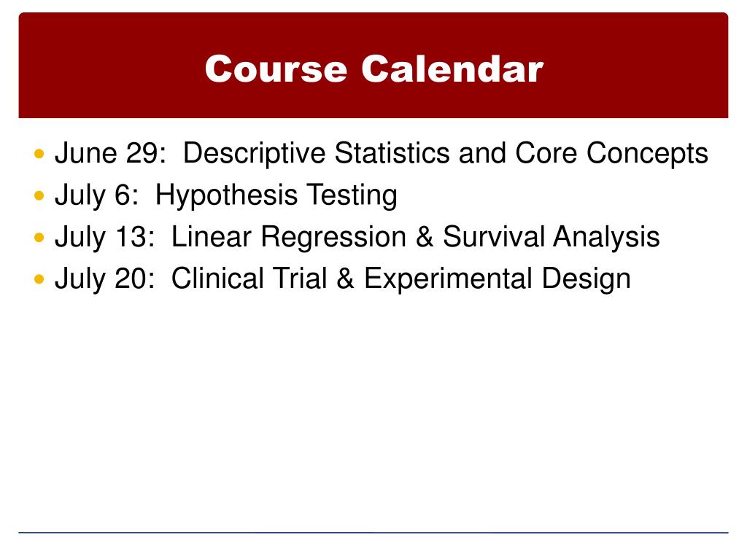Viewport: 747px width, 560px height.
Task: Click the 'July 6:' date text
Action: (97, 195)
